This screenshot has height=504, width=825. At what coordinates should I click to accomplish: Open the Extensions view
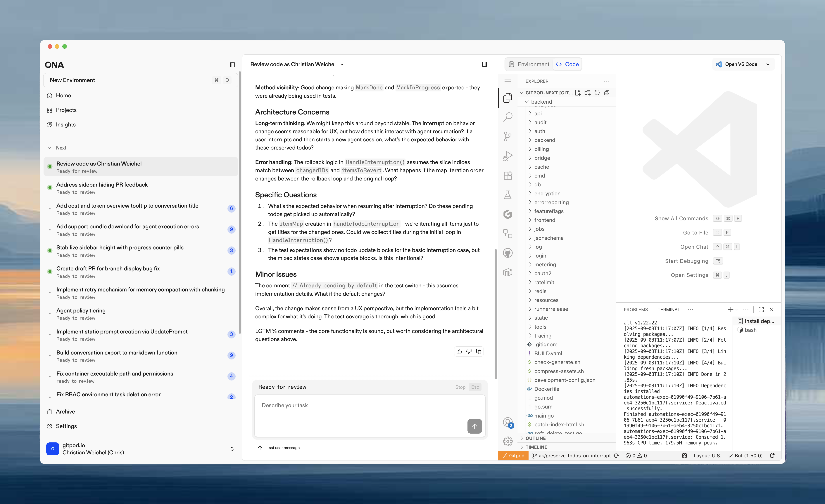pos(508,175)
